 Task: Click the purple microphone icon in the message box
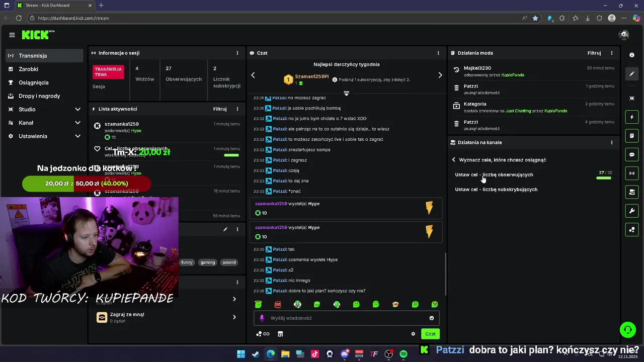pyautogui.click(x=262, y=318)
